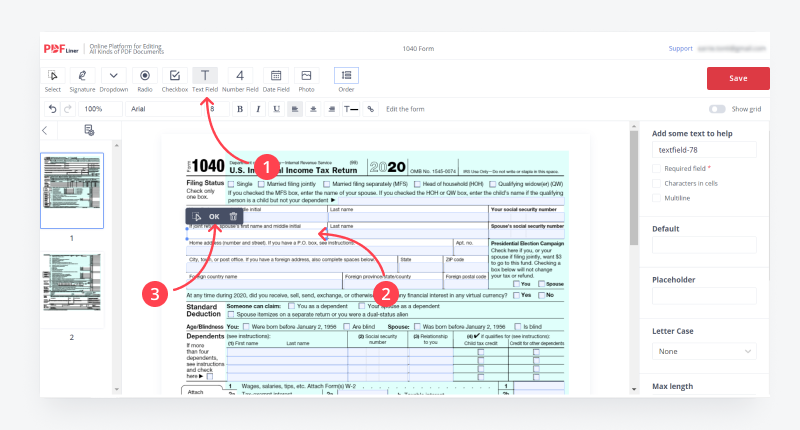Open the font size 8 box
The height and width of the screenshot is (430, 800).
[x=218, y=109]
